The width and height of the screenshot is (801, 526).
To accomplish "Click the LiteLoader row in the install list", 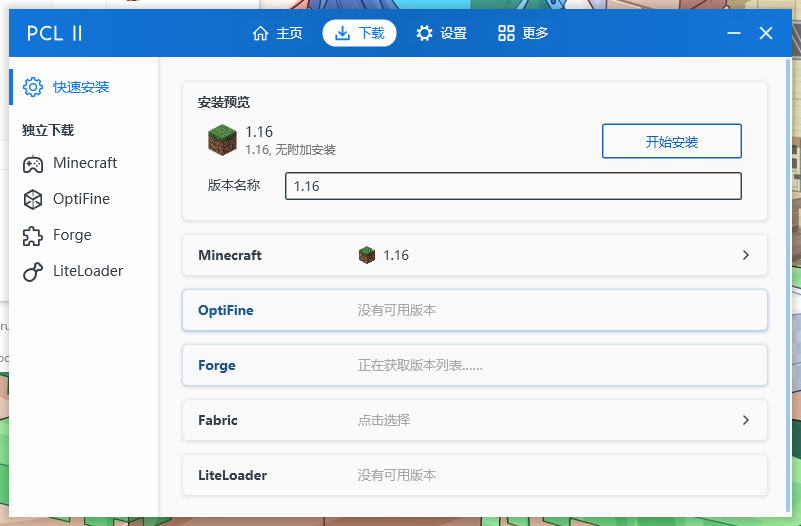I will point(475,475).
